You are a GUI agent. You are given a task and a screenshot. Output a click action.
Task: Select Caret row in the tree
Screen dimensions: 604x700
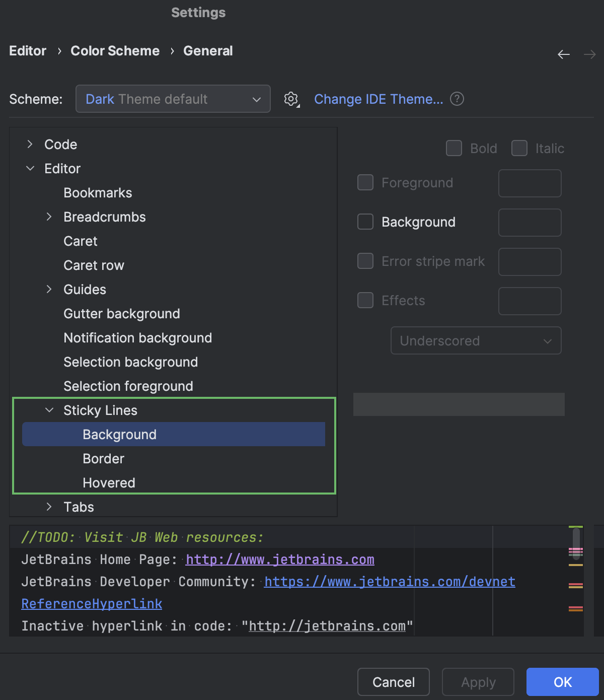94,265
